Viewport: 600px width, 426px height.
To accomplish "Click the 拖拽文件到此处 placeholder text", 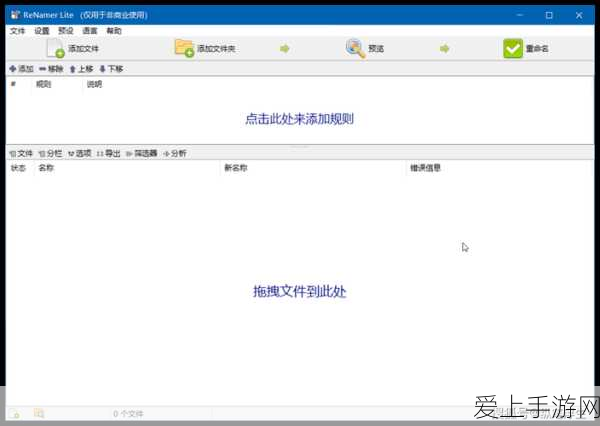I will [300, 292].
